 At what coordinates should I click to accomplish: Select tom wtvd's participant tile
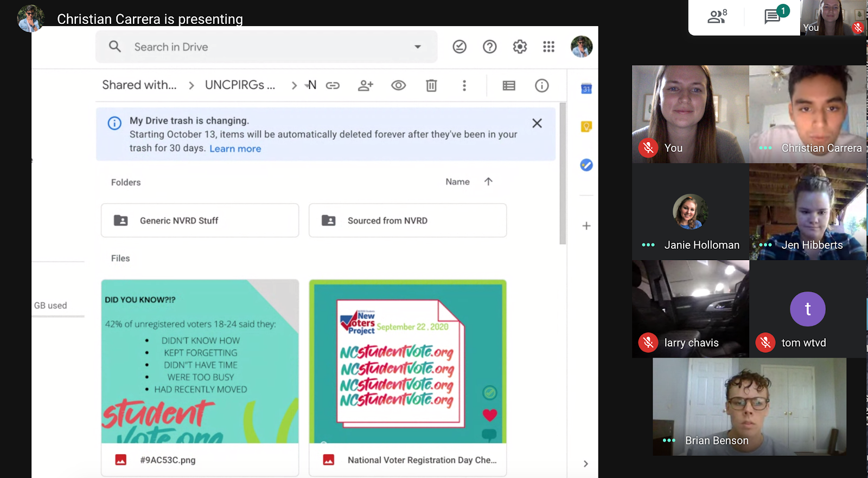point(808,309)
